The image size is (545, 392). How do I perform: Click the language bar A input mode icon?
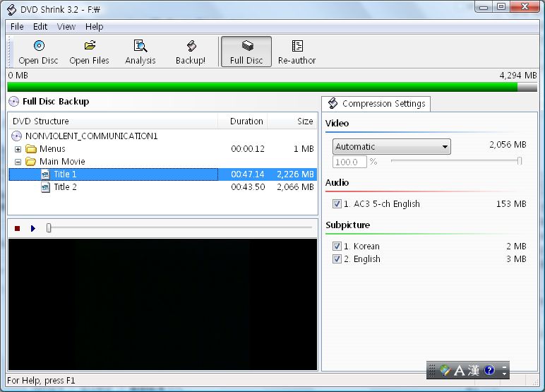459,370
